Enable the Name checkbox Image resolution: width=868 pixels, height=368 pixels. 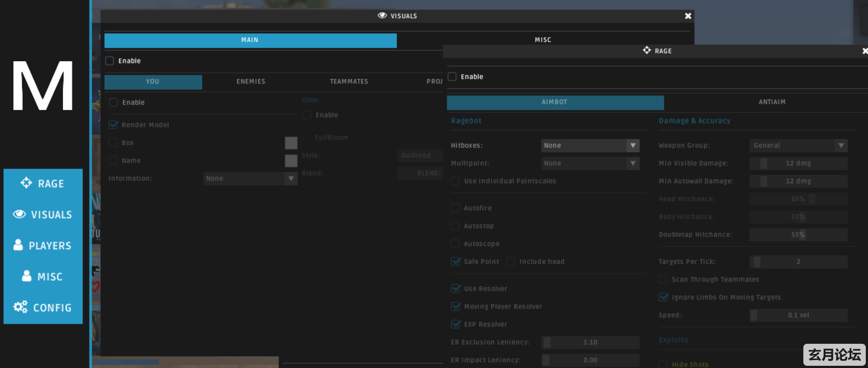[x=113, y=160]
